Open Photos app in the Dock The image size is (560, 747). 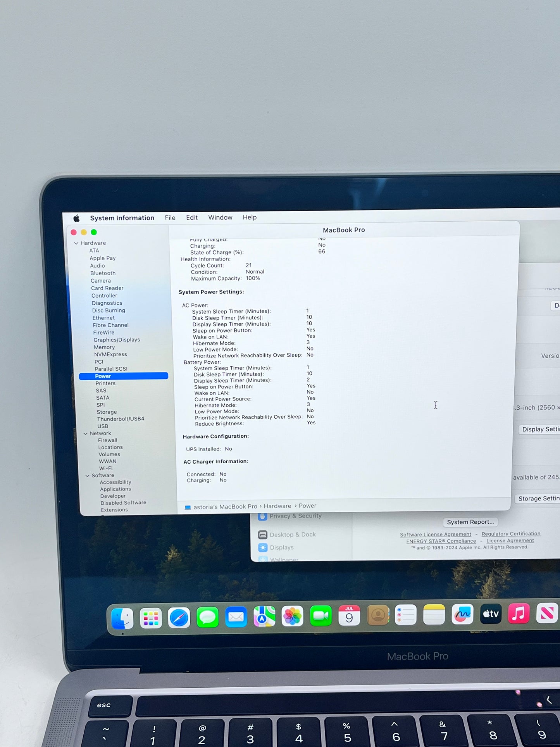[x=293, y=616]
